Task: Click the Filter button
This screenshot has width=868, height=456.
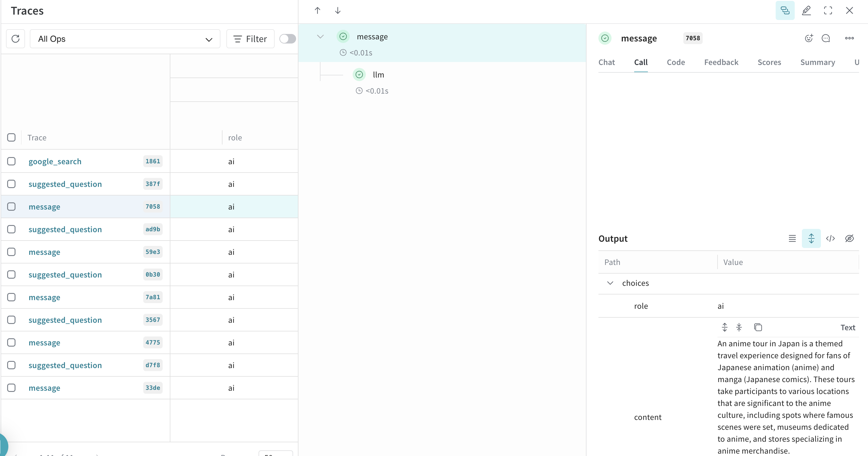Action: pyautogui.click(x=250, y=39)
